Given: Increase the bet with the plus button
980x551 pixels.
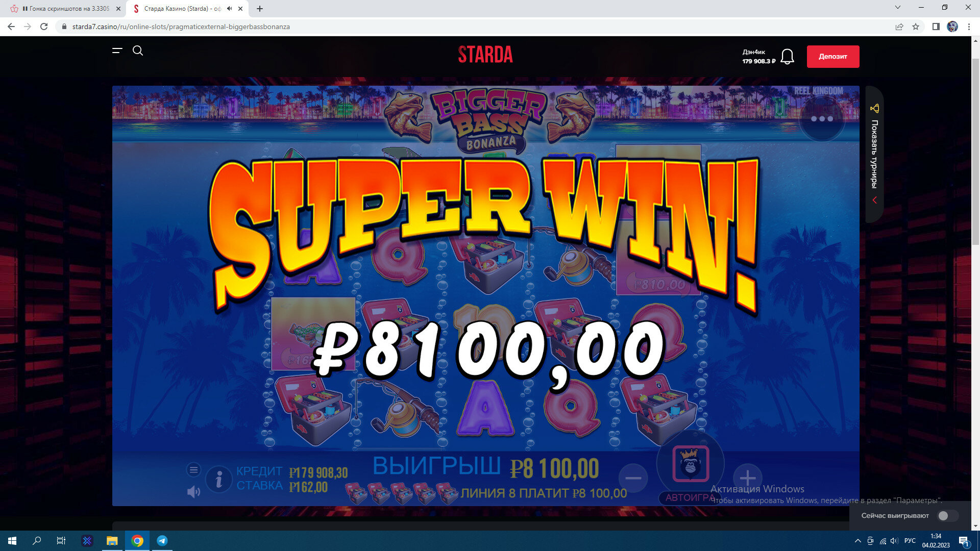Looking at the screenshot, I should click(x=748, y=478).
